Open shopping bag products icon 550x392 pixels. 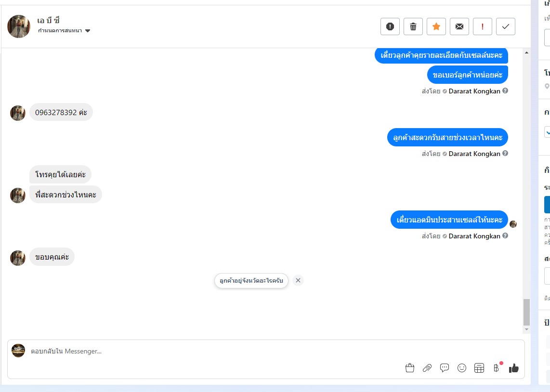tap(410, 368)
